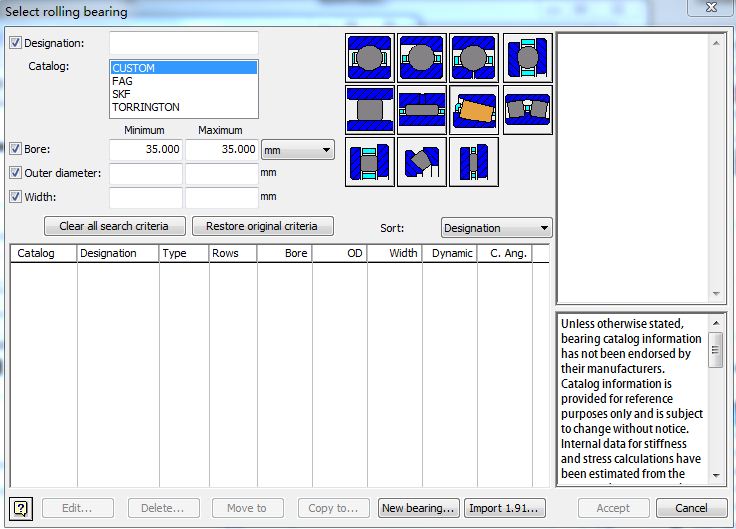736x529 pixels.
Task: Select the spherical roller thrust bearing icon
Action: 422,162
